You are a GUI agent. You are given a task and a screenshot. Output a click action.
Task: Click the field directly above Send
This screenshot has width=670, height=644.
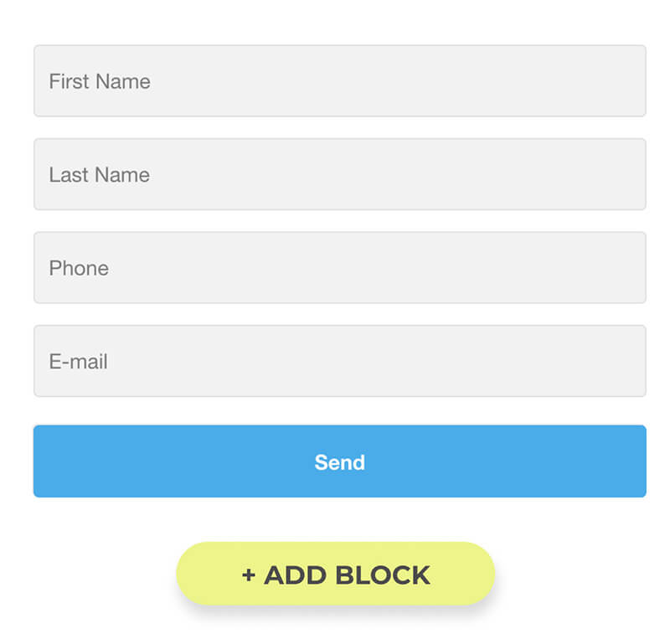point(339,361)
